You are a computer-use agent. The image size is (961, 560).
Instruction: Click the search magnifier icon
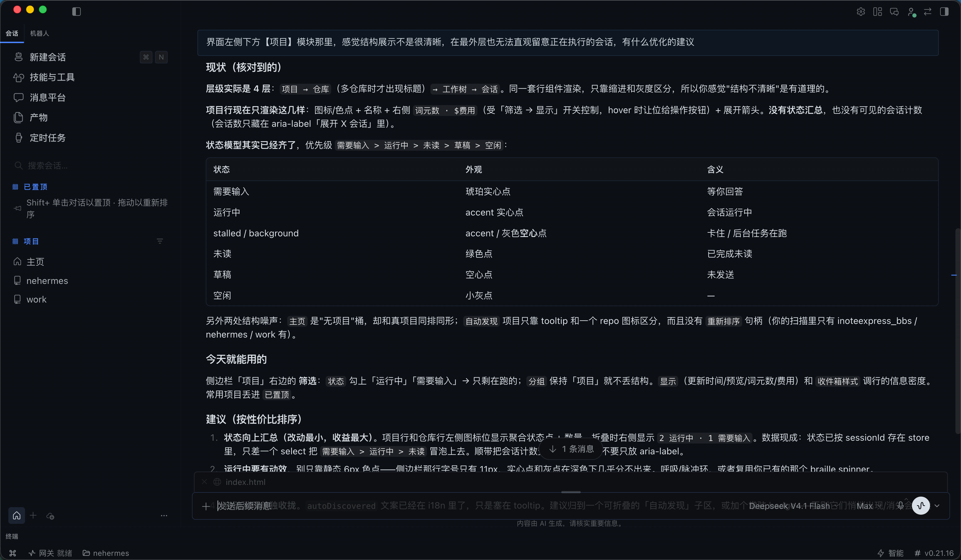click(18, 165)
